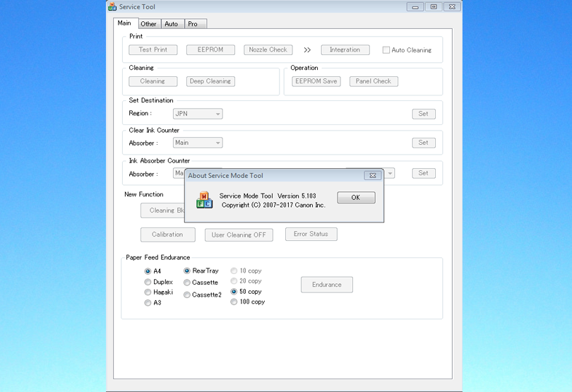Choose the Hagaki paper option
Image resolution: width=572 pixels, height=392 pixels.
[x=148, y=292]
